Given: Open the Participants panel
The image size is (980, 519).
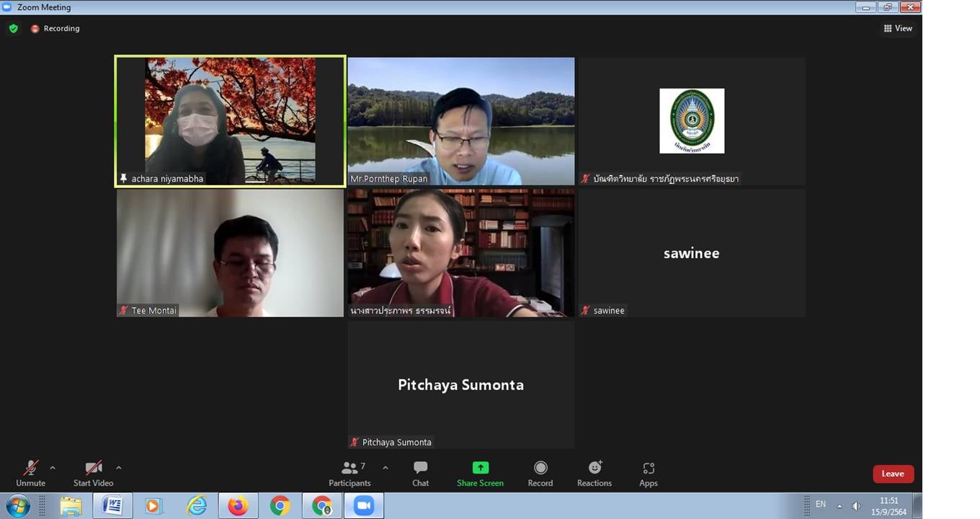Looking at the screenshot, I should point(349,473).
